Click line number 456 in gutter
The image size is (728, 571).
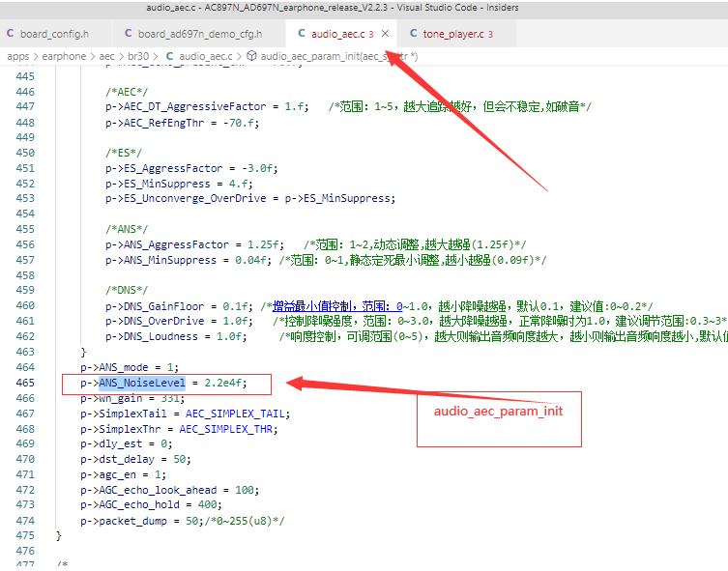tap(25, 244)
